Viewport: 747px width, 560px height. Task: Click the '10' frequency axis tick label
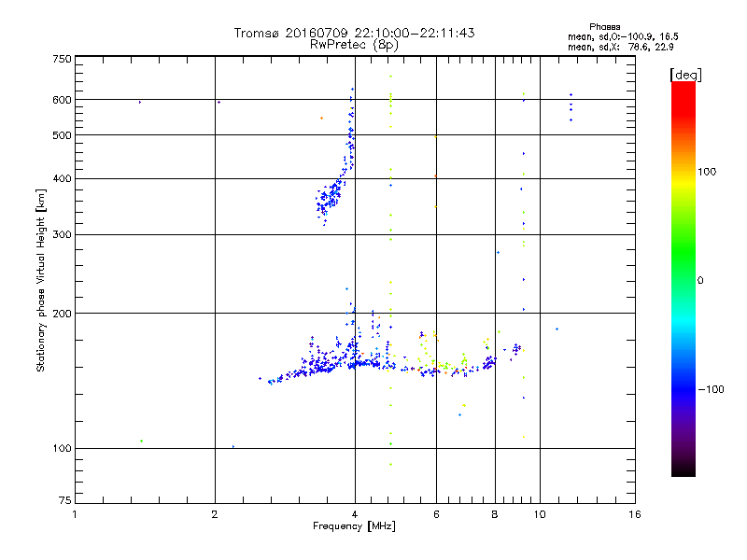tap(540, 514)
